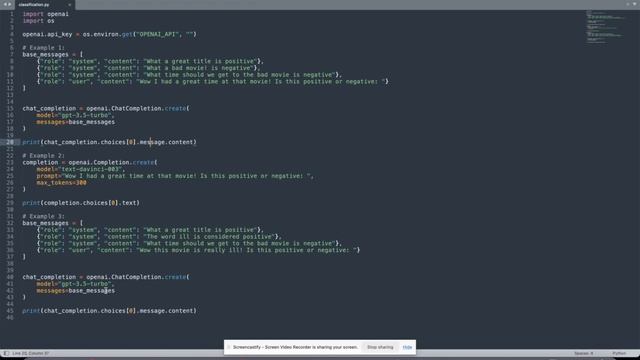
Task: Hide the Screencastify sharing notice
Action: click(x=407, y=347)
